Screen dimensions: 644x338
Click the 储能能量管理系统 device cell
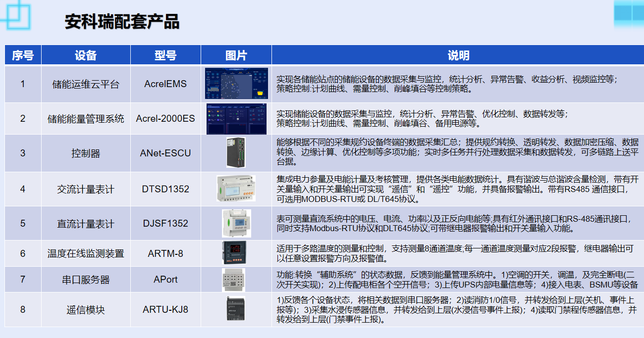pos(86,119)
